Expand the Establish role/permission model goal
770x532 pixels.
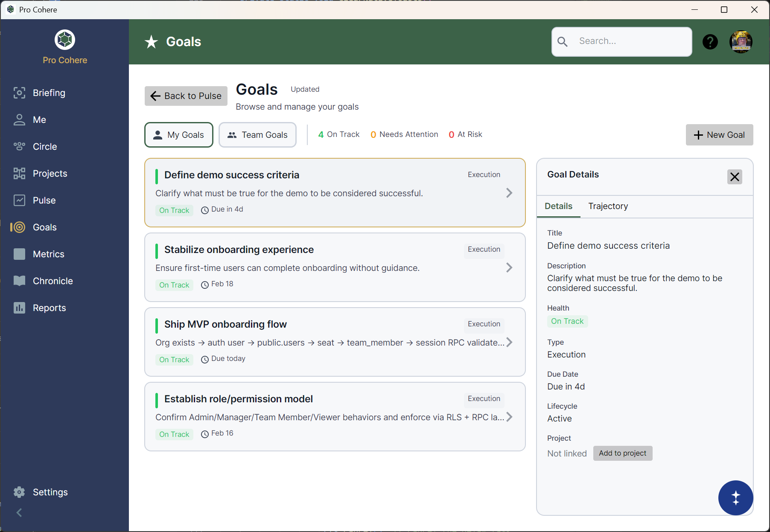[x=509, y=417]
